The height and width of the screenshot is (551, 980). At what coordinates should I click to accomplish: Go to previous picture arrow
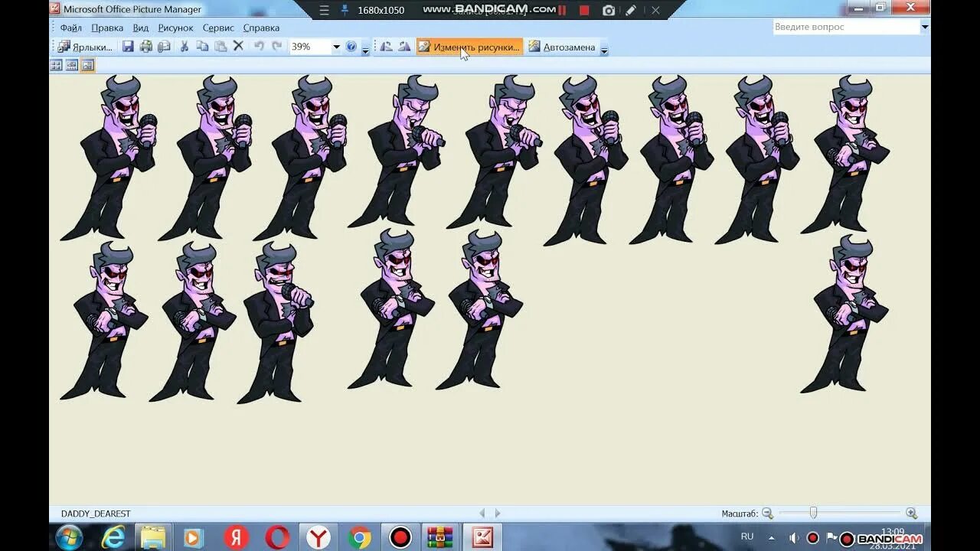[x=482, y=514]
